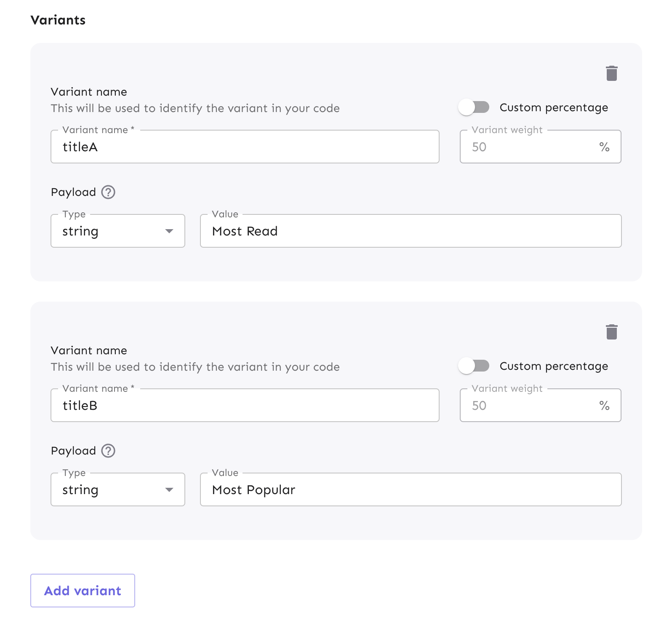Enable Custom percentage switch for titleA
This screenshot has width=672, height=631.
474,107
